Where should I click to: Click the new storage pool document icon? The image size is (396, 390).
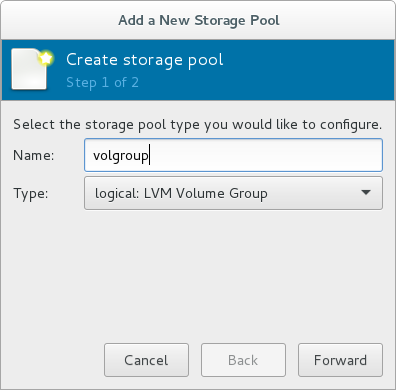29,69
